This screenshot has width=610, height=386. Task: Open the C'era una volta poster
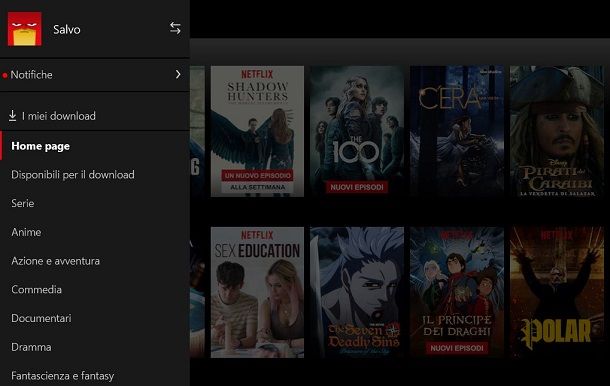[457, 131]
